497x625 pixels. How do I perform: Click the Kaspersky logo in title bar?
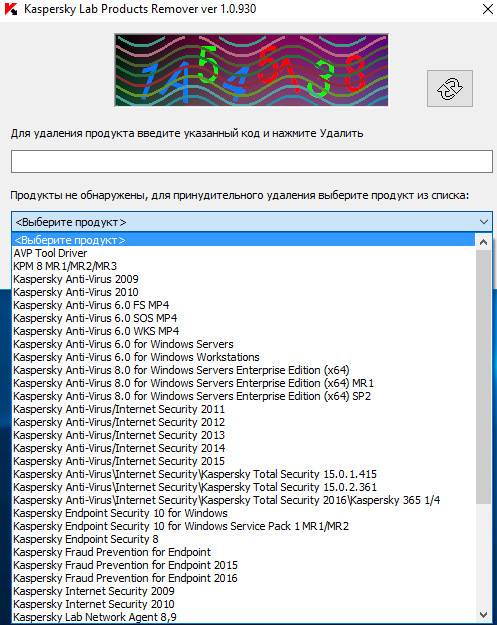pos(11,9)
